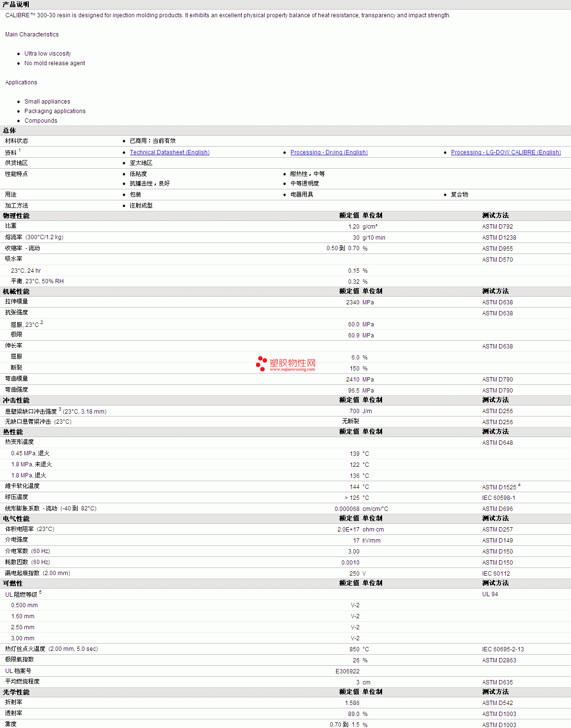Click the '冲击性能' section header
This screenshot has height=728, width=571.
click(16, 400)
